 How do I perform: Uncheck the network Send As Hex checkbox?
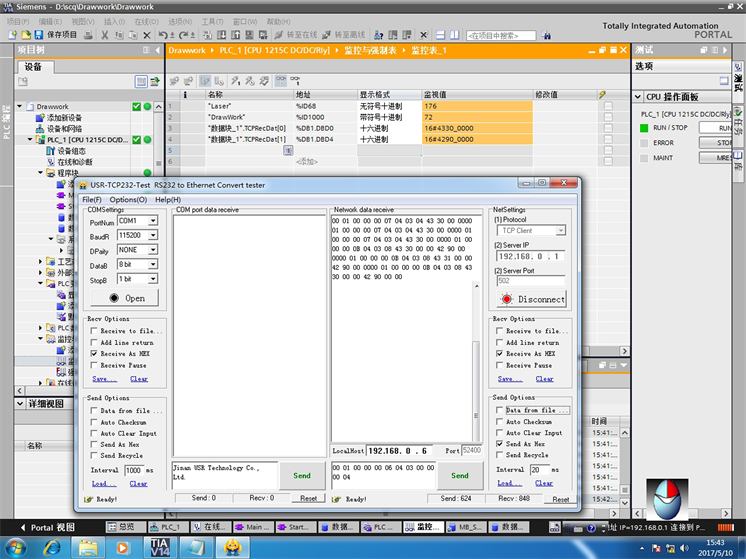(x=500, y=444)
